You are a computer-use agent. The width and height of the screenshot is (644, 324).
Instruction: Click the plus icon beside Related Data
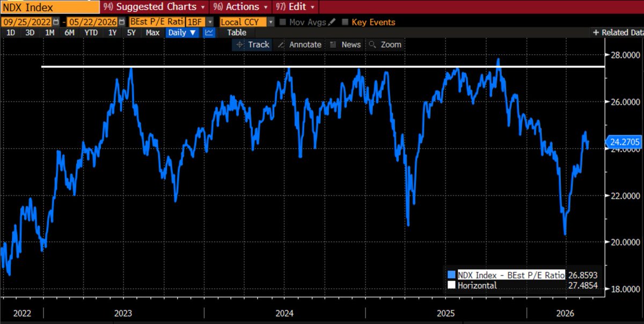596,33
